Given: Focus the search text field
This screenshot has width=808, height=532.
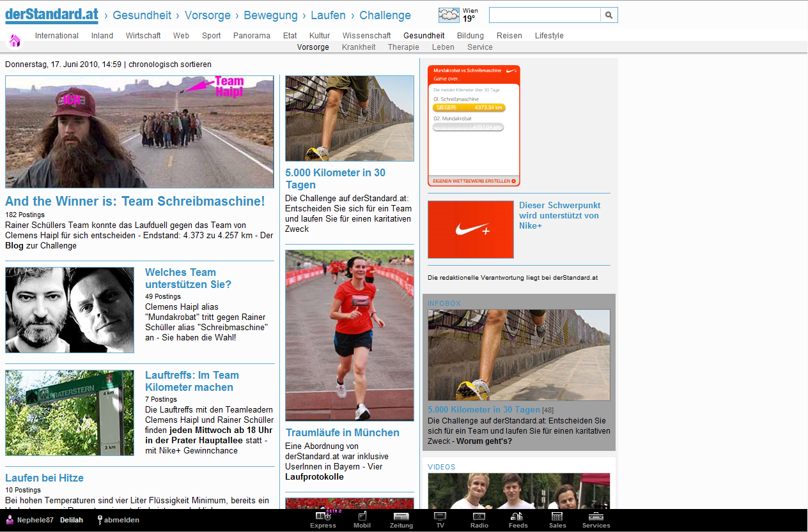Looking at the screenshot, I should point(545,15).
